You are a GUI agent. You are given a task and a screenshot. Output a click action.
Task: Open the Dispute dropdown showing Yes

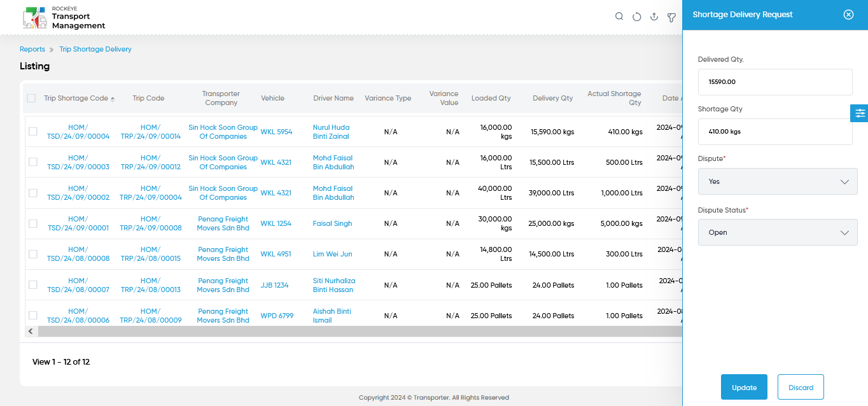click(x=778, y=181)
